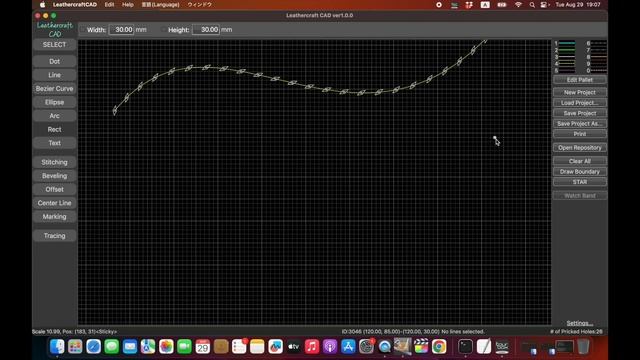Screen dimensions: 640x360
Task: Open Maps app in dock
Action: 148,347
